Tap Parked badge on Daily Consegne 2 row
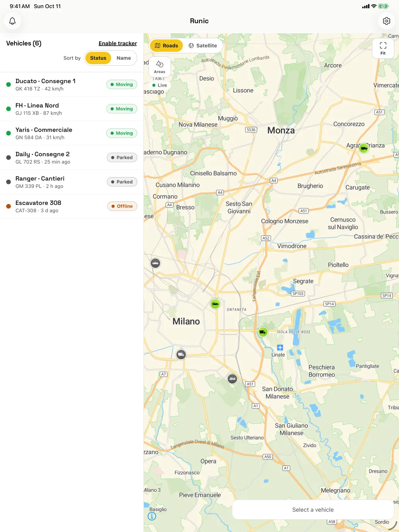 (122, 157)
